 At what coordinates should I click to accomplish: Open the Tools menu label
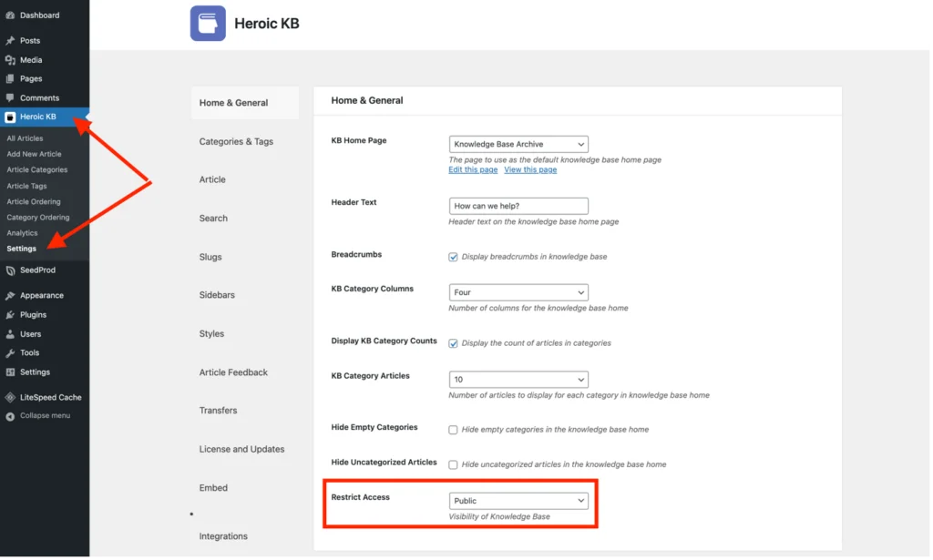tap(30, 353)
